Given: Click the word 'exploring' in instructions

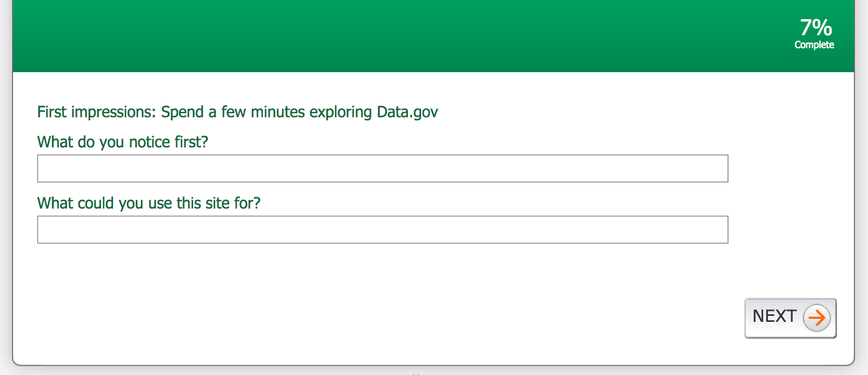Looking at the screenshot, I should coord(340,112).
